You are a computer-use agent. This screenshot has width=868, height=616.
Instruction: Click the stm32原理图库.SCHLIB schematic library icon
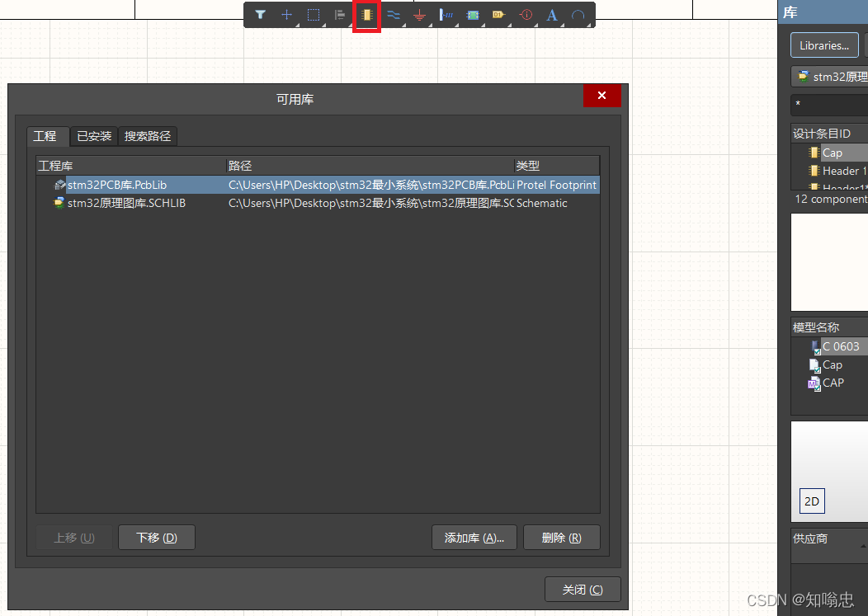59,203
